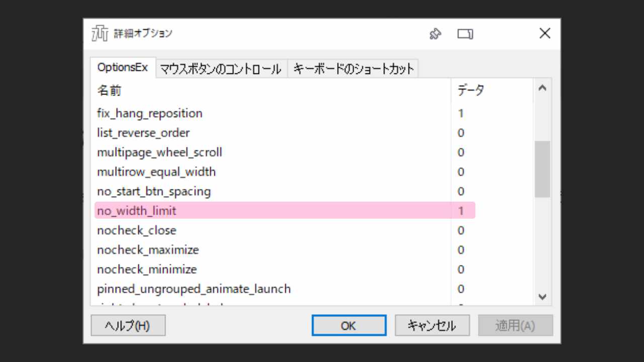Click the scrollbar thumb
The image size is (644, 362).
(543, 168)
